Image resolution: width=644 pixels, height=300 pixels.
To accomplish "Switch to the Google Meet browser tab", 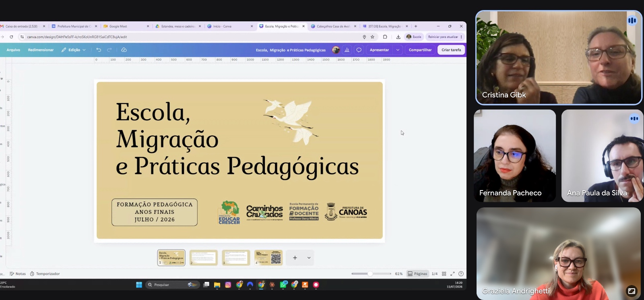I will pos(126,26).
